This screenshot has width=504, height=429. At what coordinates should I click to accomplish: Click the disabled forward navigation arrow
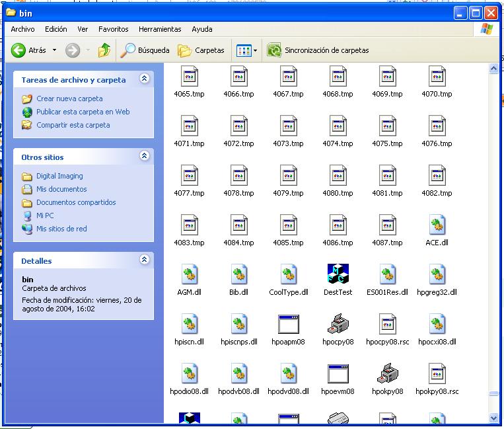73,50
